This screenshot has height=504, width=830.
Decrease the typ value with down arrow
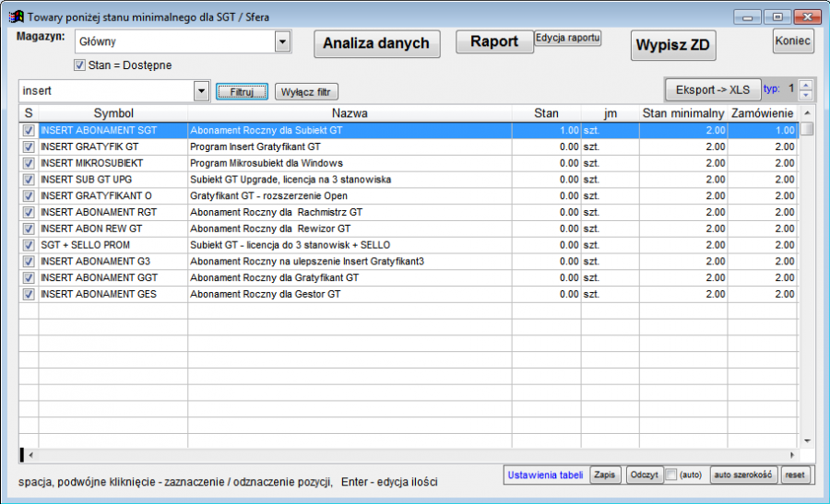point(806,95)
